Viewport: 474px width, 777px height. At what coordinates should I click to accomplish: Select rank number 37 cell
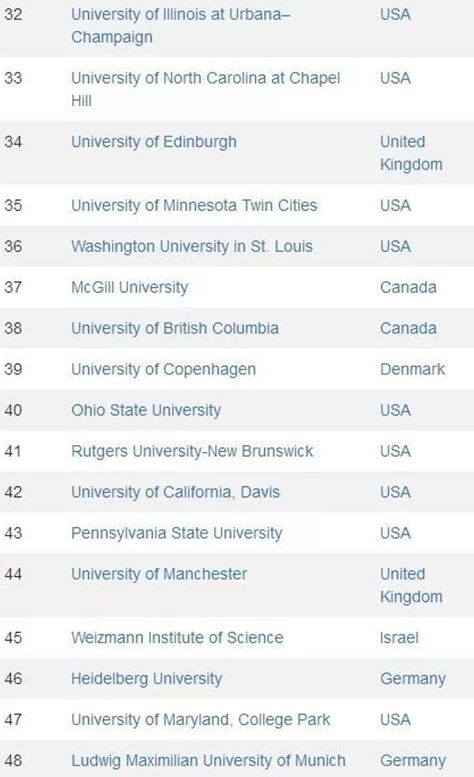[13, 287]
